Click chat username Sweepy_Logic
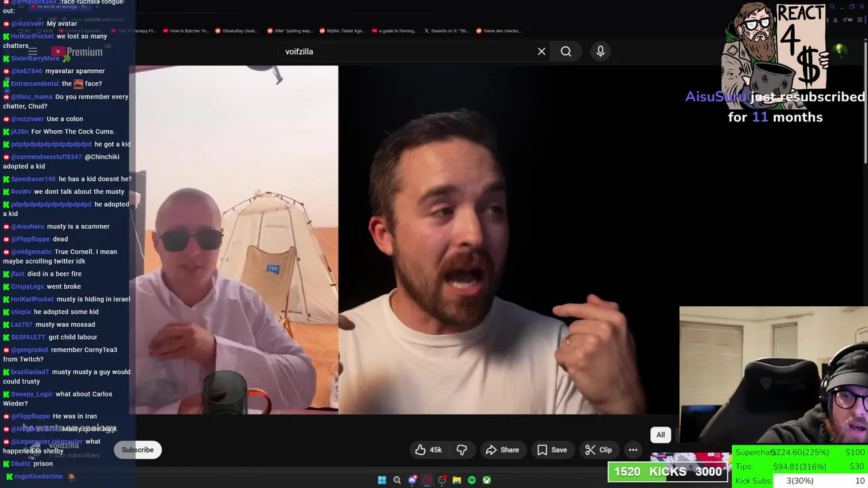 31,394
